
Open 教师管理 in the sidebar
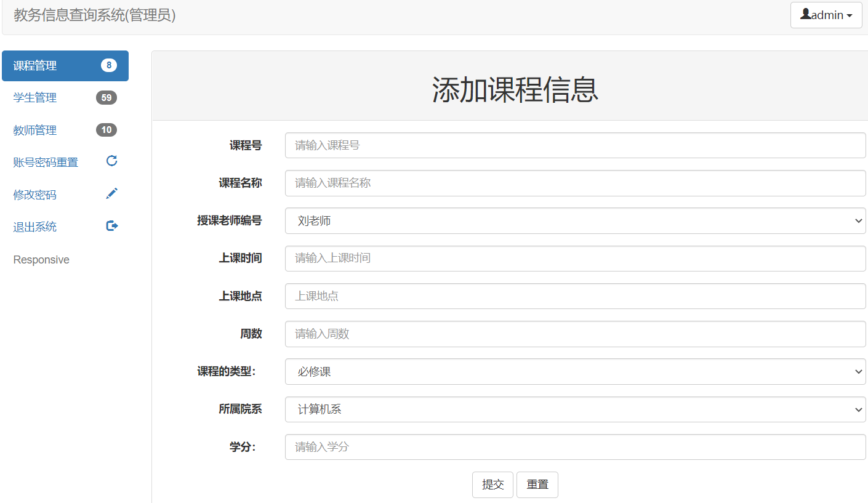(65, 131)
